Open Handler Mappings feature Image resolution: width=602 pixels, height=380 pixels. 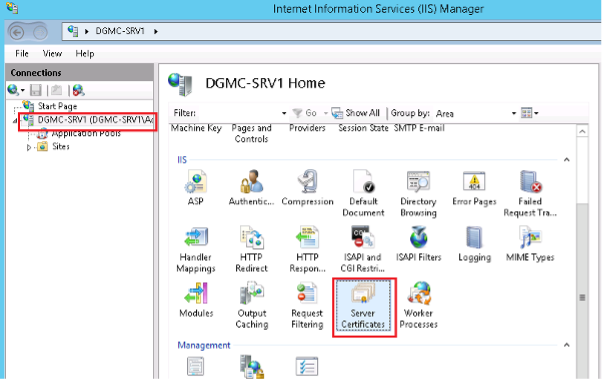(x=196, y=249)
